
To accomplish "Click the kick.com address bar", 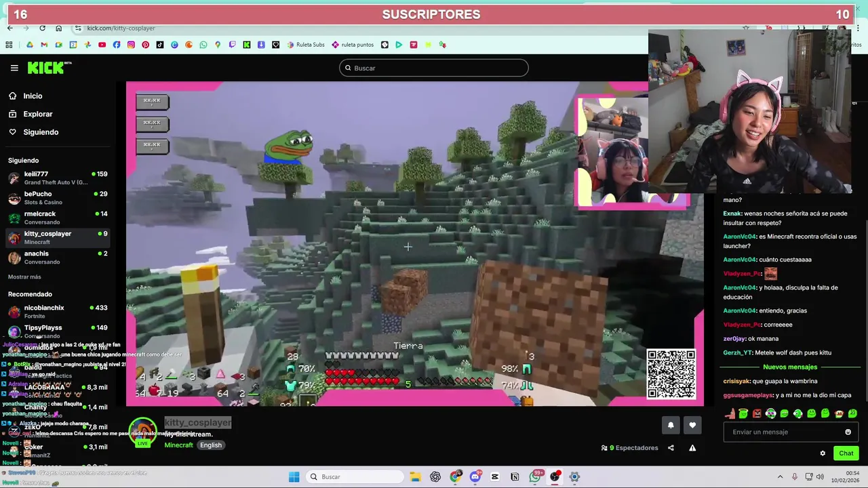I will point(121,28).
